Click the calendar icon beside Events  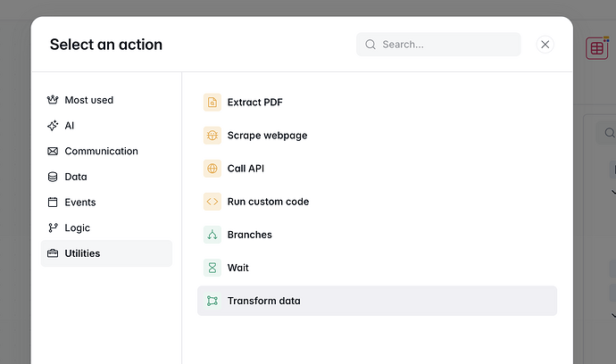click(53, 203)
